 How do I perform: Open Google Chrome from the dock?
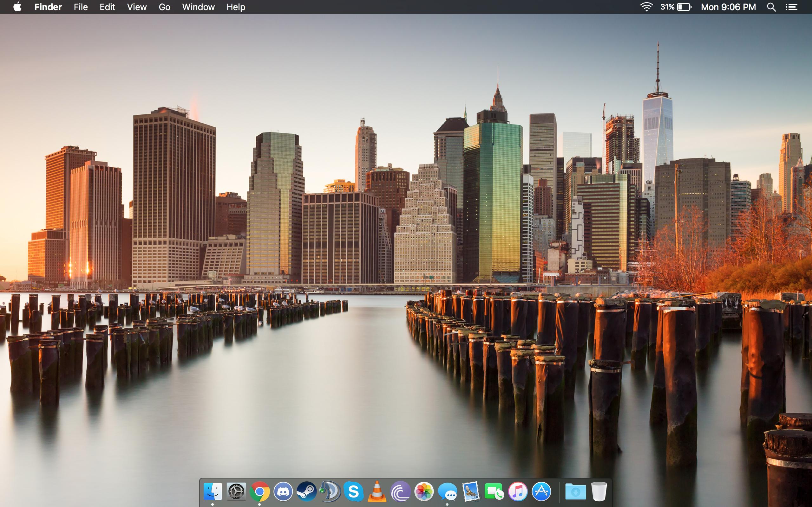[x=259, y=491]
